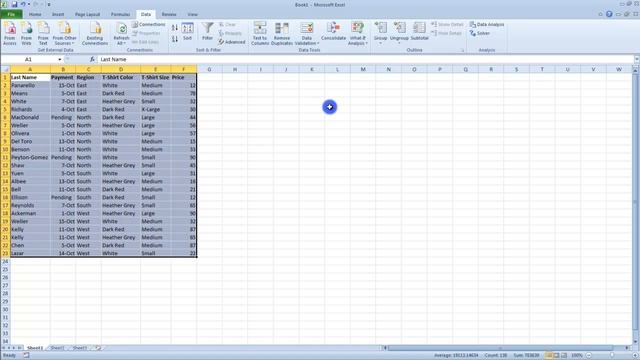Switch to Normal view in status bar
640x360 pixels.
[549, 356]
